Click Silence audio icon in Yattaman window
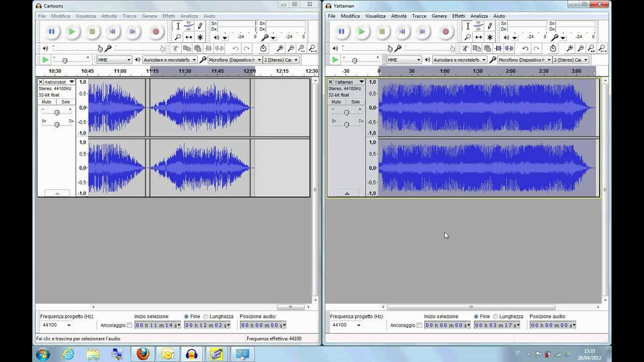Screen dimensions: 644x362 [509, 48]
